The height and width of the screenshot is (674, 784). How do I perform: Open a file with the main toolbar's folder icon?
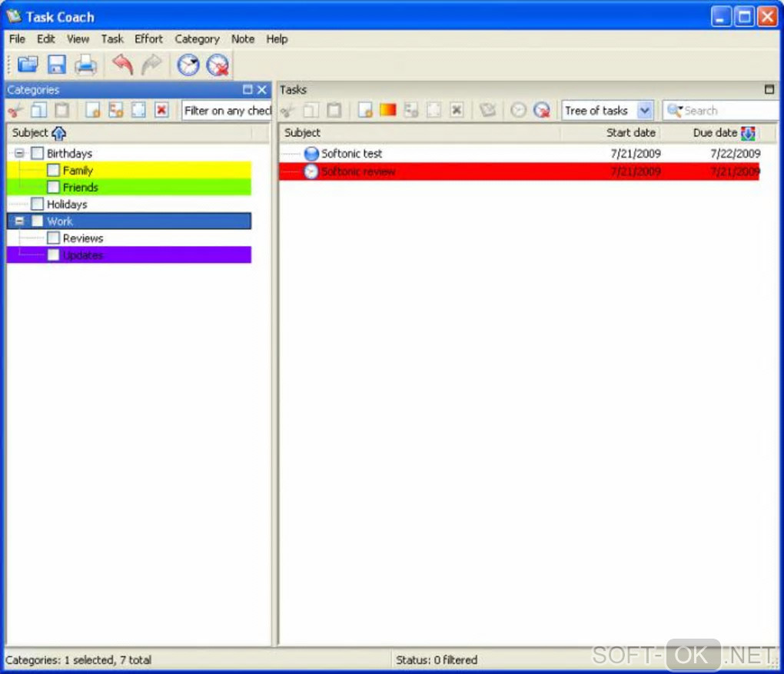click(x=28, y=65)
